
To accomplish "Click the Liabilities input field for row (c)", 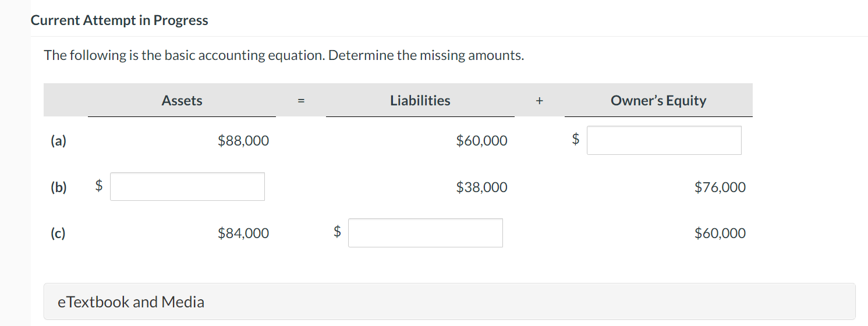I will tap(426, 233).
